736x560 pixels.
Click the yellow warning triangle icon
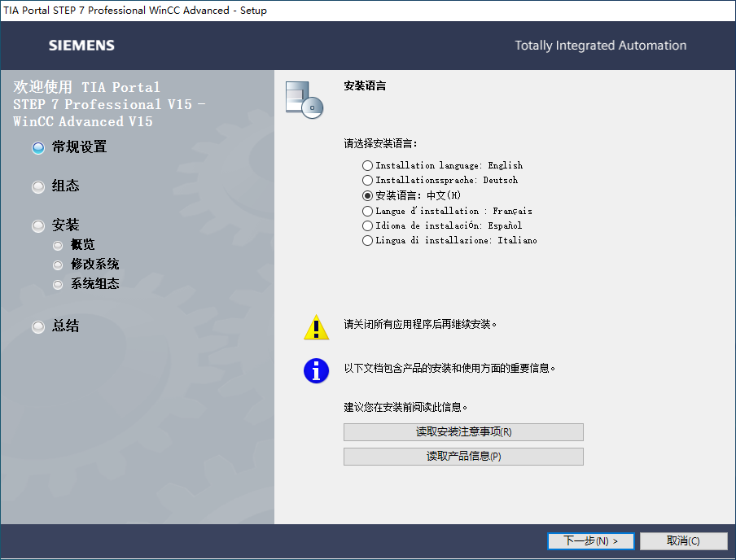coord(317,327)
